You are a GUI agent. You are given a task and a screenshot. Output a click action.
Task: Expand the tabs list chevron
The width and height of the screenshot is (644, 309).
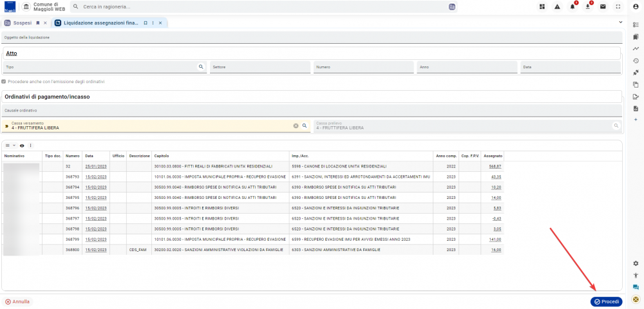click(621, 22)
